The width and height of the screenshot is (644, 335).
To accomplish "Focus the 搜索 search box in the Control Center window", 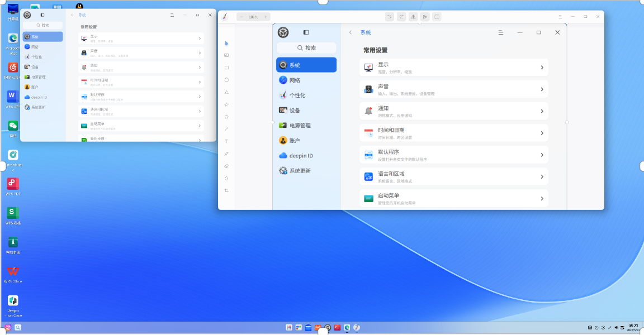I will [x=42, y=25].
